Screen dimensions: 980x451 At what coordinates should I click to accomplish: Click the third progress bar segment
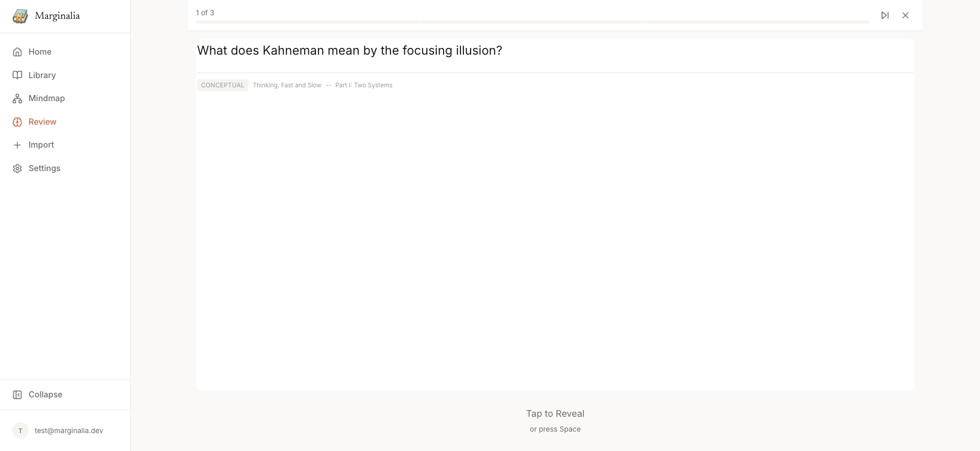tap(757, 22)
